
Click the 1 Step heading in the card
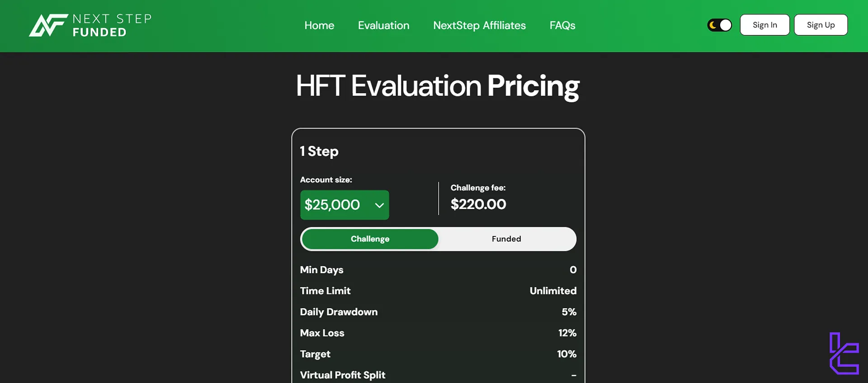coord(319,151)
